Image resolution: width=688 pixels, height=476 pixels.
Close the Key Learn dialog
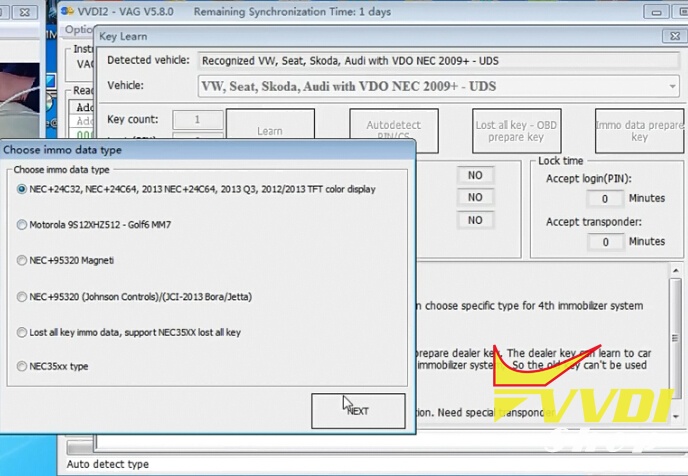pyautogui.click(x=674, y=36)
